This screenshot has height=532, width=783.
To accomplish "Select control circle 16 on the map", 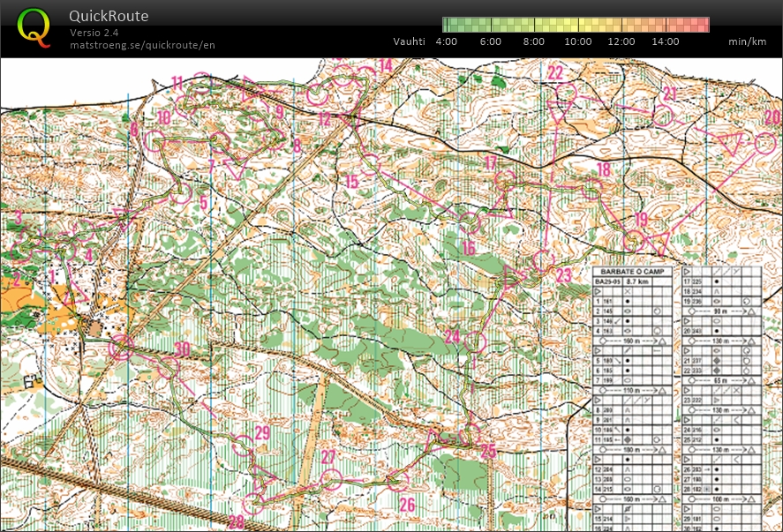I will coord(469,222).
